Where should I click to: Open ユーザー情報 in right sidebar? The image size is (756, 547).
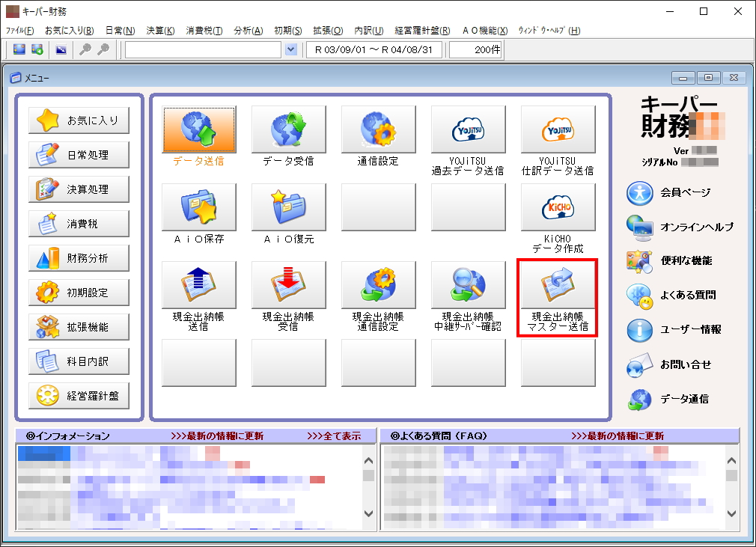[674, 330]
